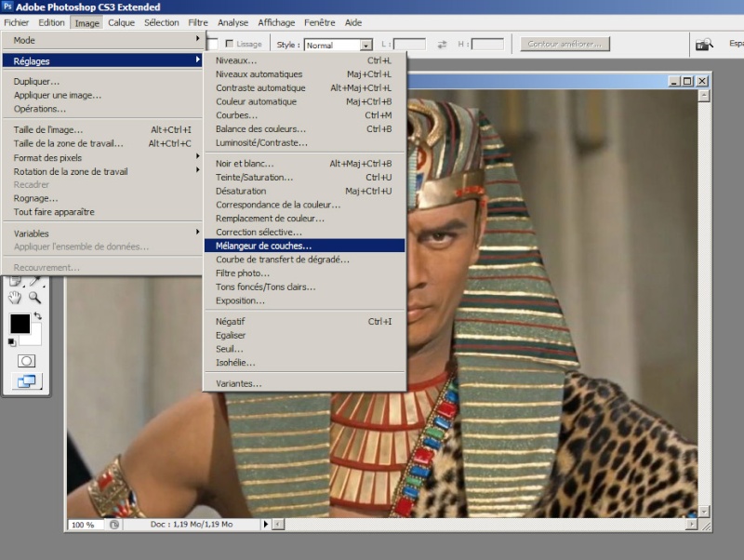Open Variantes…
This screenshot has height=560, width=744.
pos(304,383)
